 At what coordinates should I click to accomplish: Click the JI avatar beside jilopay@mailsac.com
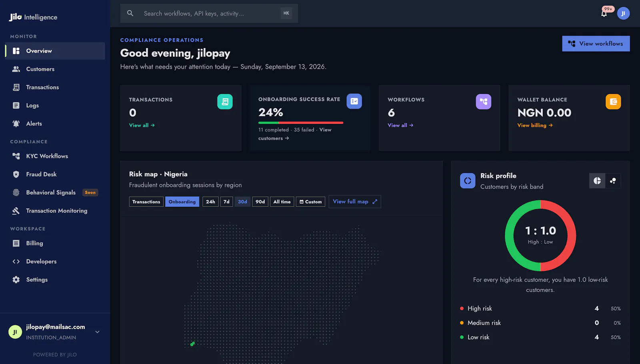click(x=15, y=332)
